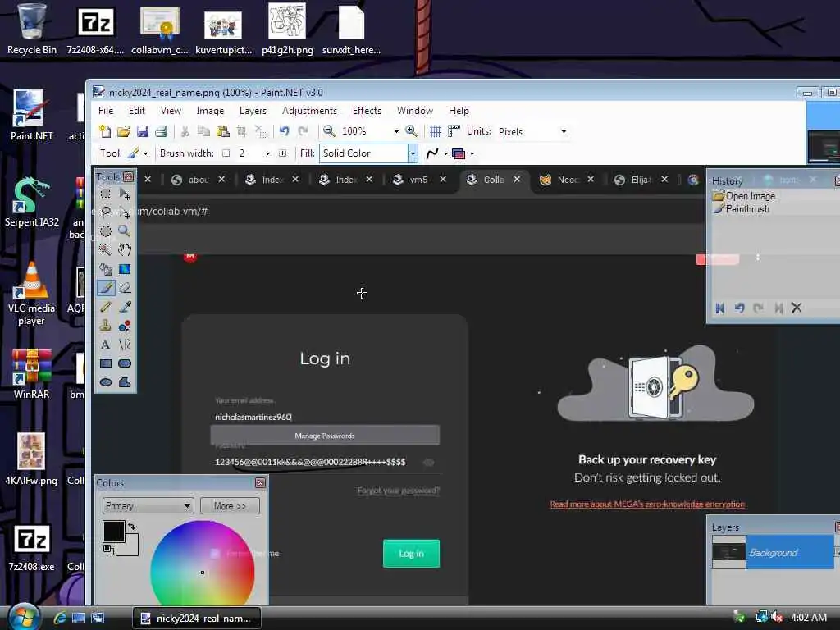
Task: Open the File menu
Action: tap(106, 111)
